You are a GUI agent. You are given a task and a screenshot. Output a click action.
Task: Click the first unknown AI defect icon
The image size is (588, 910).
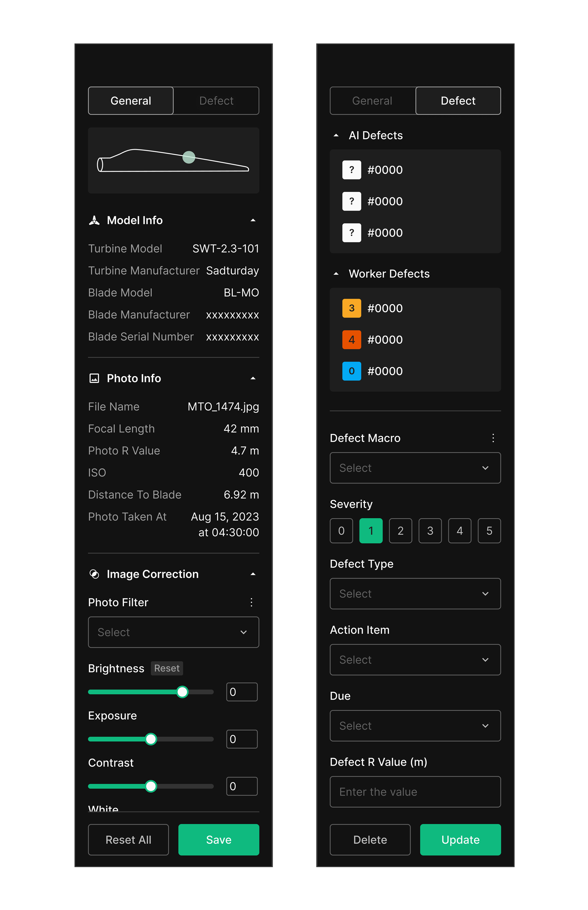[351, 170]
